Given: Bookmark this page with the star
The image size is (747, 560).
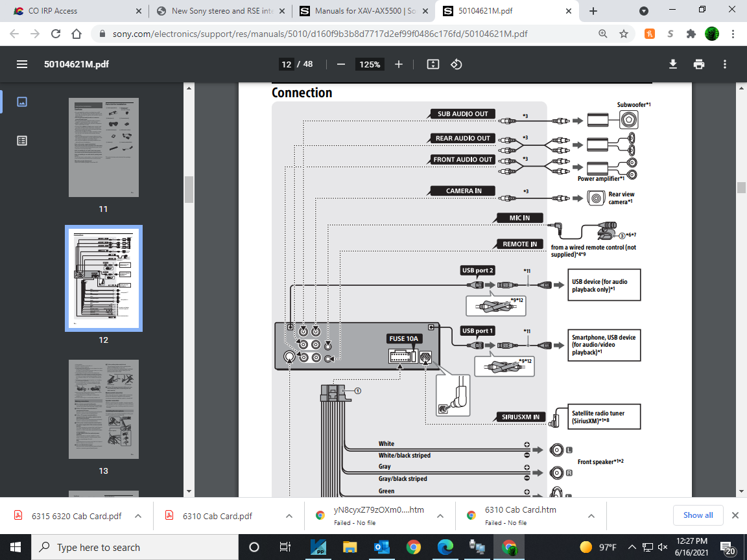Looking at the screenshot, I should pos(624,34).
